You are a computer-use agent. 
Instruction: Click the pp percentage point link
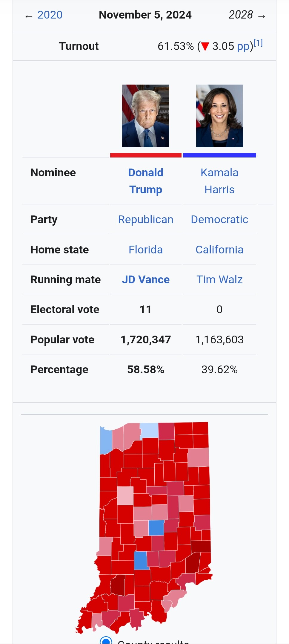(243, 46)
